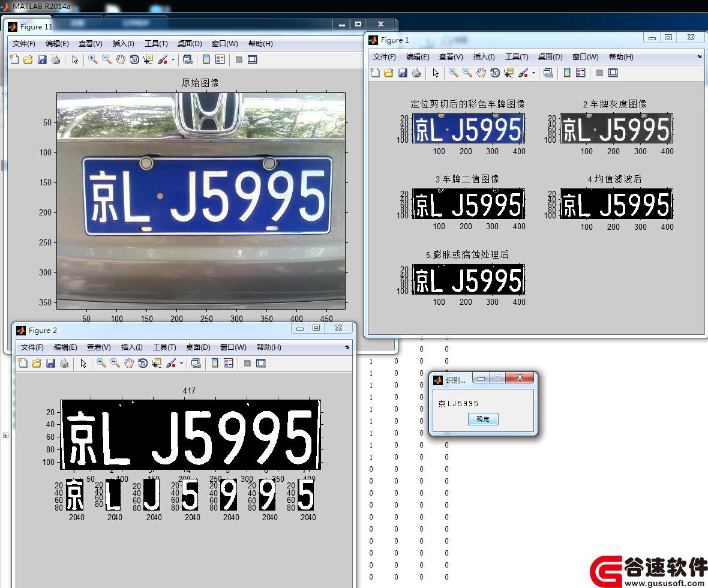Toggle Pan hand tool in Figure 2
708x588 pixels.
pos(128,363)
